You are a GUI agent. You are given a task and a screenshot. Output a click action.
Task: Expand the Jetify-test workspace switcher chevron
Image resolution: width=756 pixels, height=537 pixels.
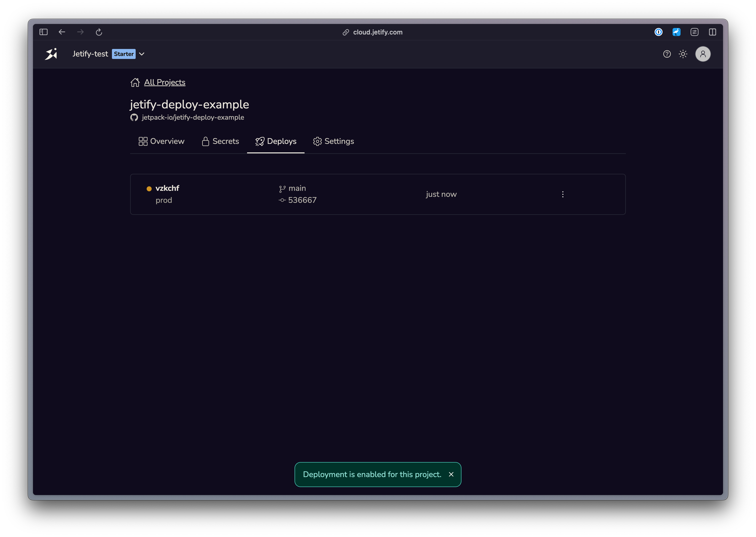142,54
